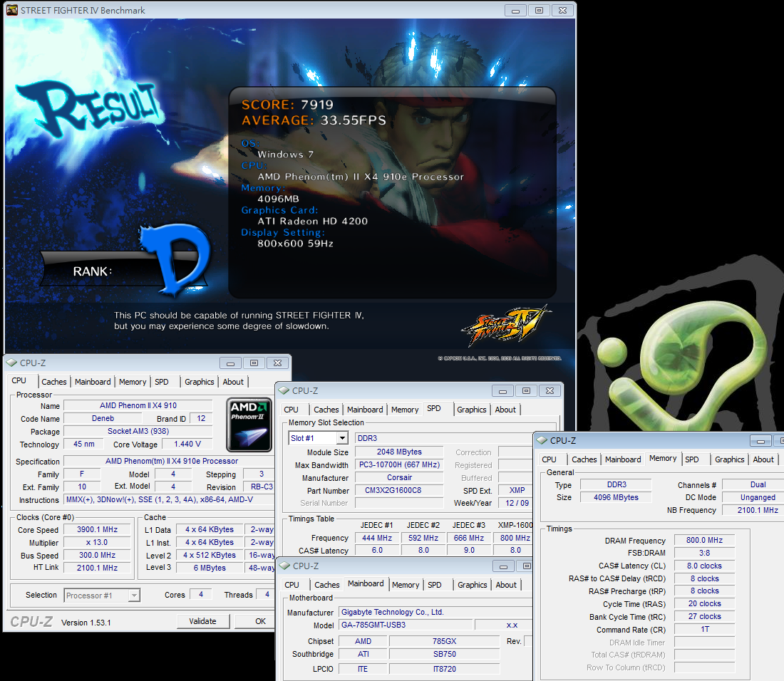The height and width of the screenshot is (681, 784).
Task: Select the memory size value '4096 MBytes'
Action: pos(616,497)
